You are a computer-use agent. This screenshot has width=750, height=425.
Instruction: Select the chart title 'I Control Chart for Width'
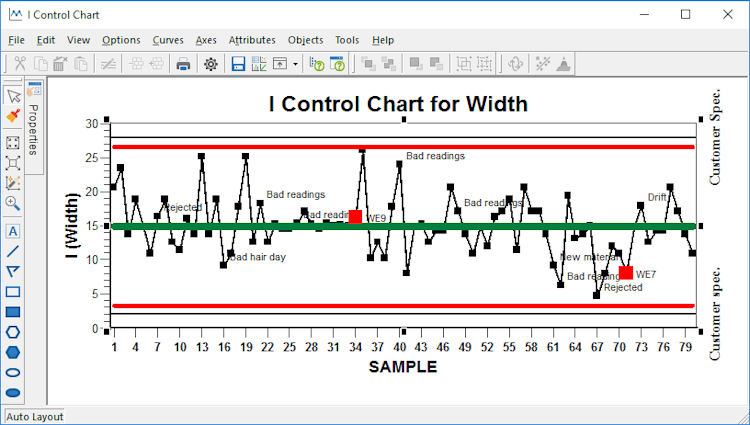click(398, 104)
